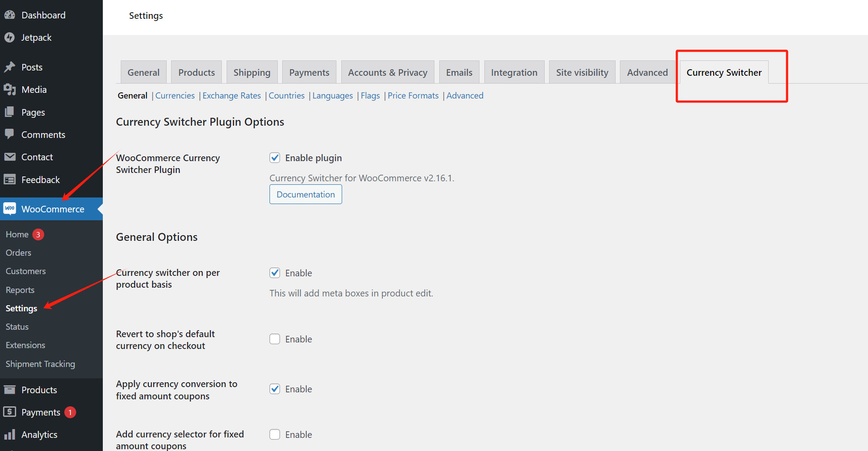Screen dimensions: 868x451
Task: Click the Jetpack lightning icon
Action: click(10, 38)
